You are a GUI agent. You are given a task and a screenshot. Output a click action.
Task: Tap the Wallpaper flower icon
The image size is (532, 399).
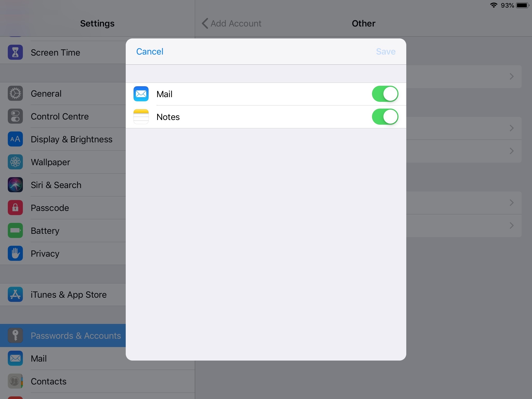[x=15, y=162]
